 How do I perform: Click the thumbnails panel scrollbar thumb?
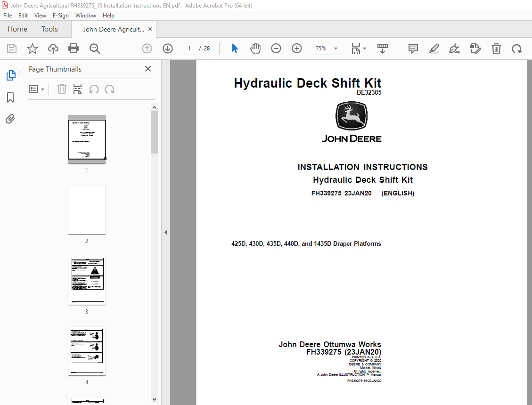155,132
